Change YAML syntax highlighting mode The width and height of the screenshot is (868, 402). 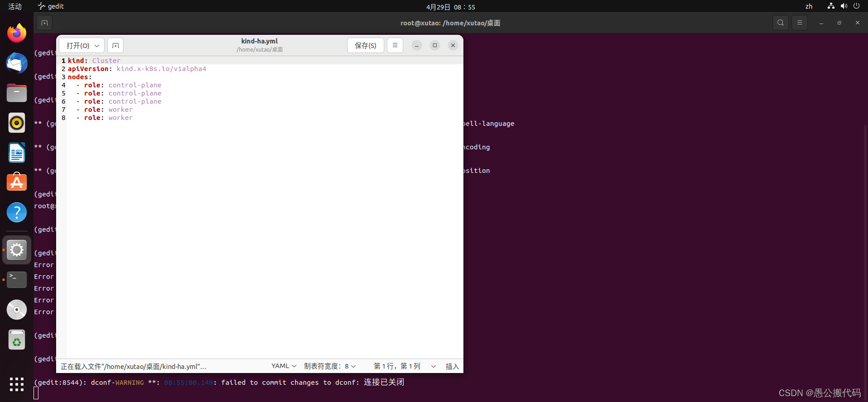[x=284, y=366]
